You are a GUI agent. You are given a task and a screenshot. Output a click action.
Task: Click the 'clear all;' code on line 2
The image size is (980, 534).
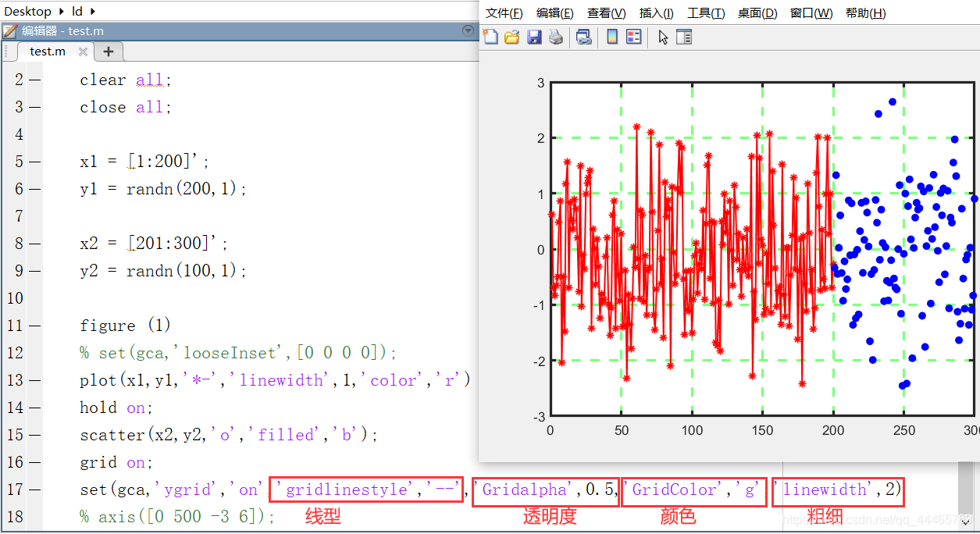pyautogui.click(x=125, y=80)
